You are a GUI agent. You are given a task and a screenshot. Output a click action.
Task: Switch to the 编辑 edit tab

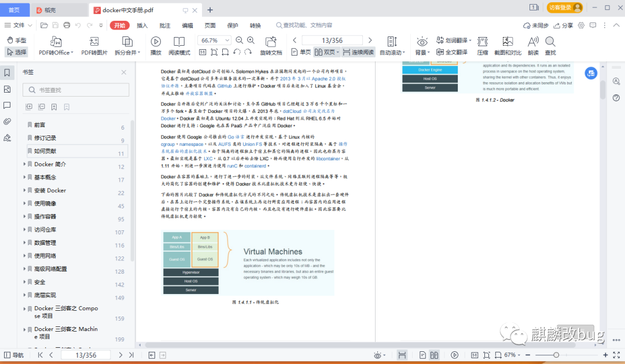(x=187, y=25)
